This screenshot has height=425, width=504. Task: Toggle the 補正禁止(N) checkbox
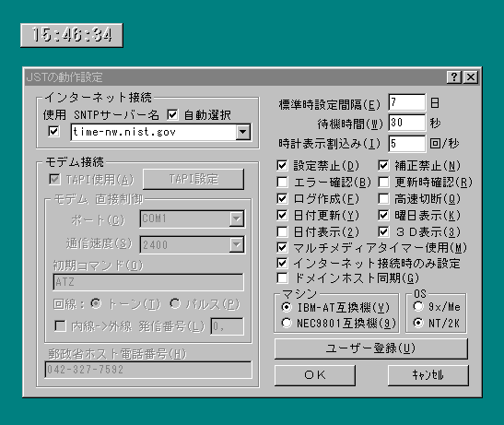(383, 165)
